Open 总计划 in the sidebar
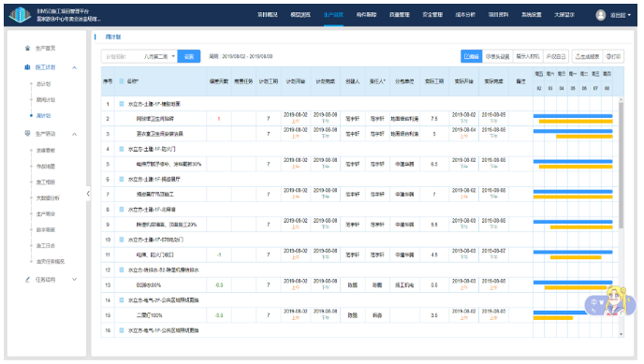Viewport: 644px width, 364px height. point(44,83)
